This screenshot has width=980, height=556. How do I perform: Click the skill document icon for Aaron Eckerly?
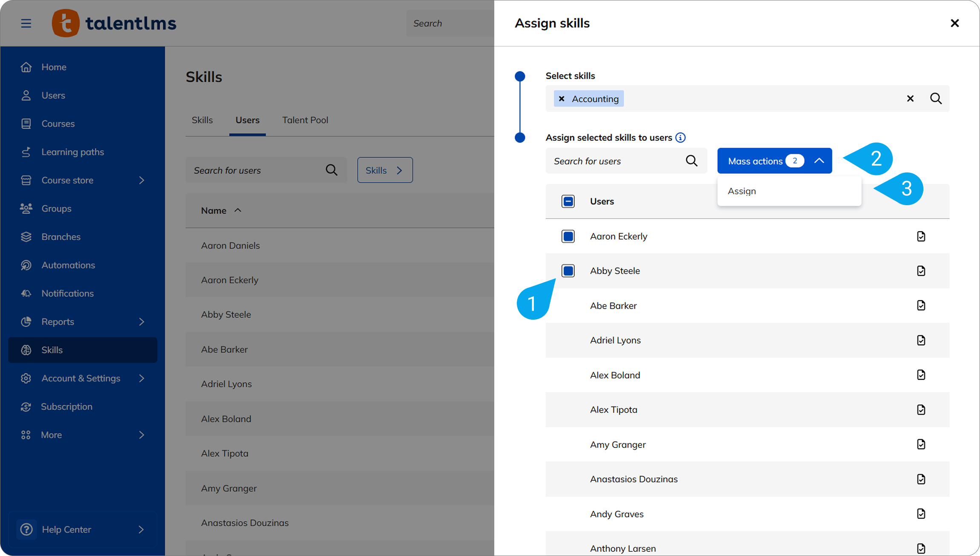(921, 236)
